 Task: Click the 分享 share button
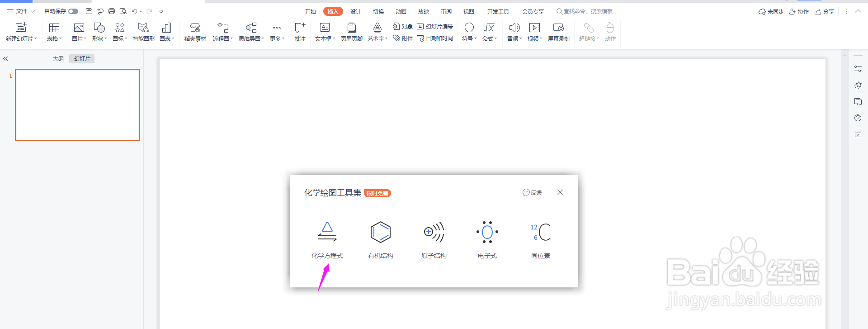click(x=825, y=11)
